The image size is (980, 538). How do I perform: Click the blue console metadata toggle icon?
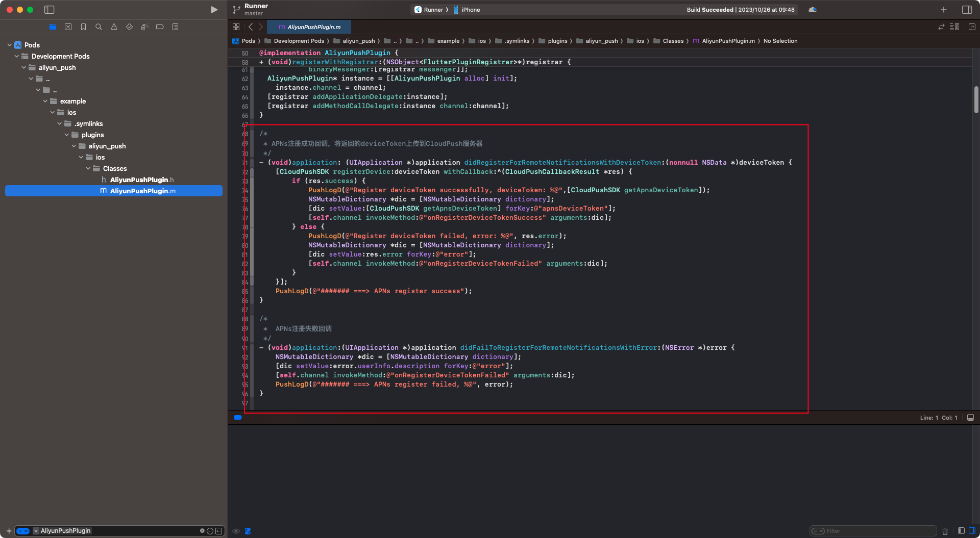pyautogui.click(x=248, y=531)
